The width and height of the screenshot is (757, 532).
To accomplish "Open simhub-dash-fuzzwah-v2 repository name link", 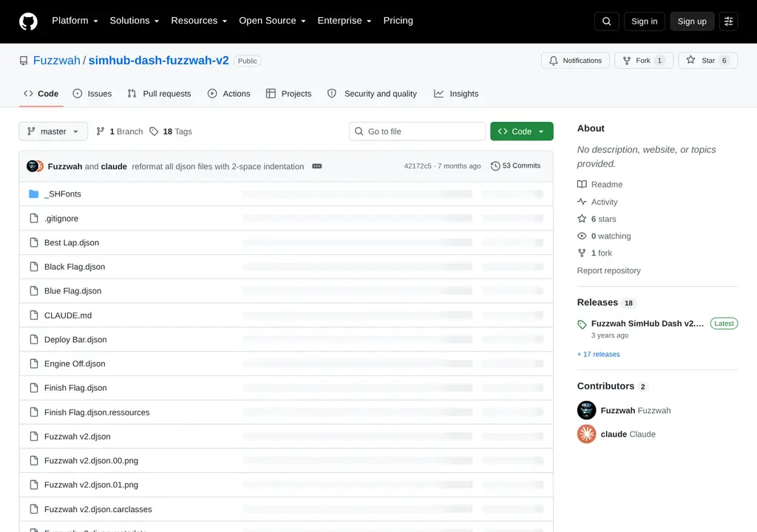I will click(158, 61).
